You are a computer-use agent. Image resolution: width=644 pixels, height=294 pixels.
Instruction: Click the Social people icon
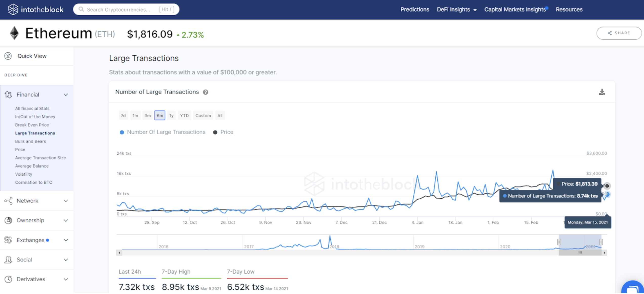point(8,260)
